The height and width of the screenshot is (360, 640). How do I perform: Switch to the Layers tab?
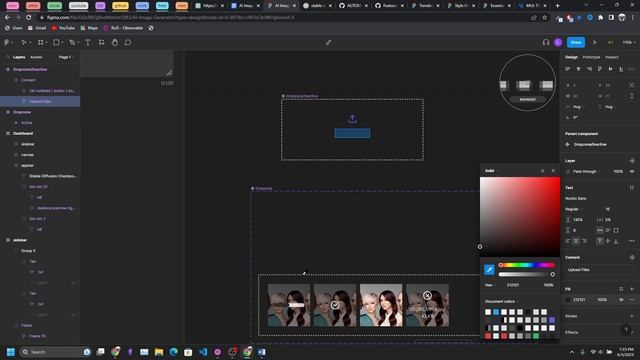19,57
